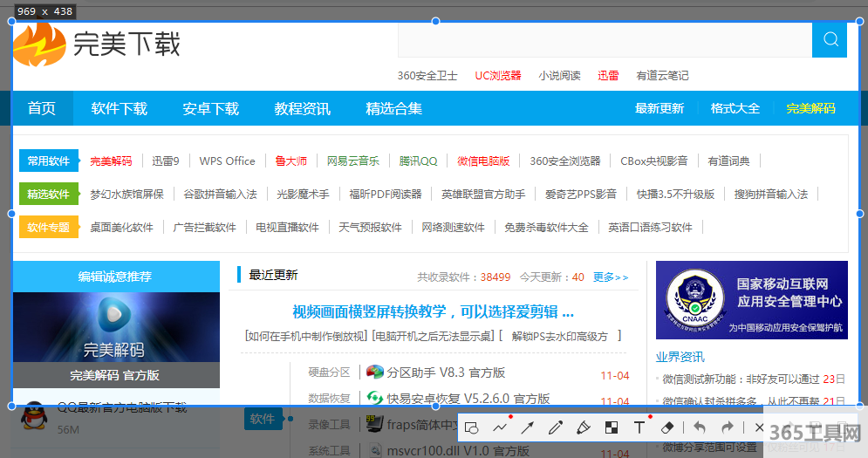The width and height of the screenshot is (868, 458).
Task: Click the blue search magnifier button
Action: [x=830, y=39]
